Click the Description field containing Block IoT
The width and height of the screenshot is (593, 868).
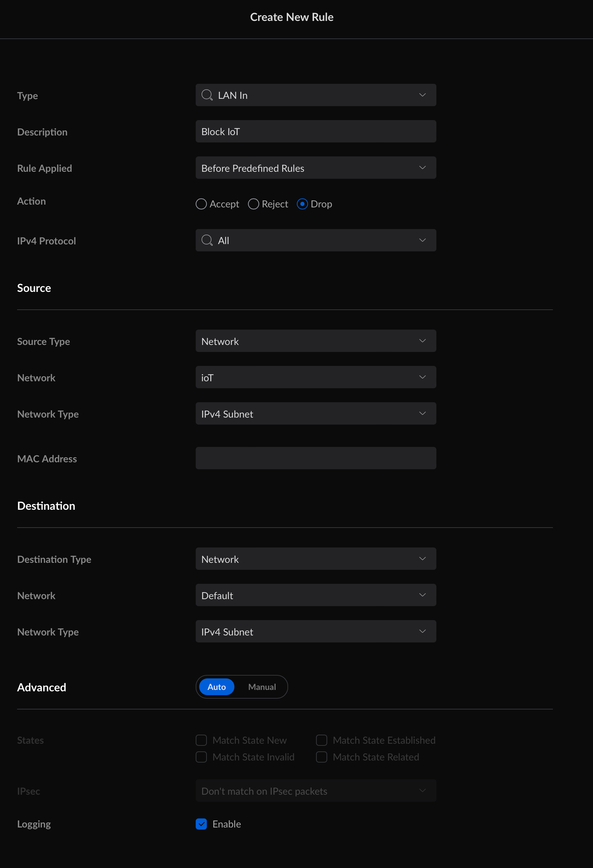[x=316, y=132]
